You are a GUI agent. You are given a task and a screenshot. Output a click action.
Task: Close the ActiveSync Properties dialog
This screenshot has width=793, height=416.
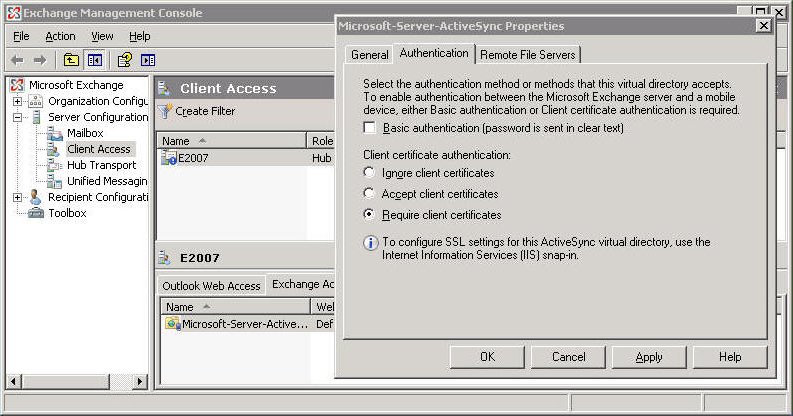point(763,25)
